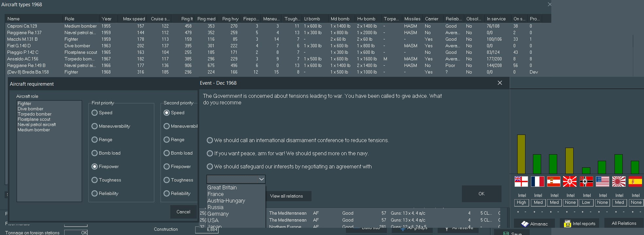Pick Austria-Hungary from the dropdown list
The width and height of the screenshot is (644, 235).
pos(236,201)
